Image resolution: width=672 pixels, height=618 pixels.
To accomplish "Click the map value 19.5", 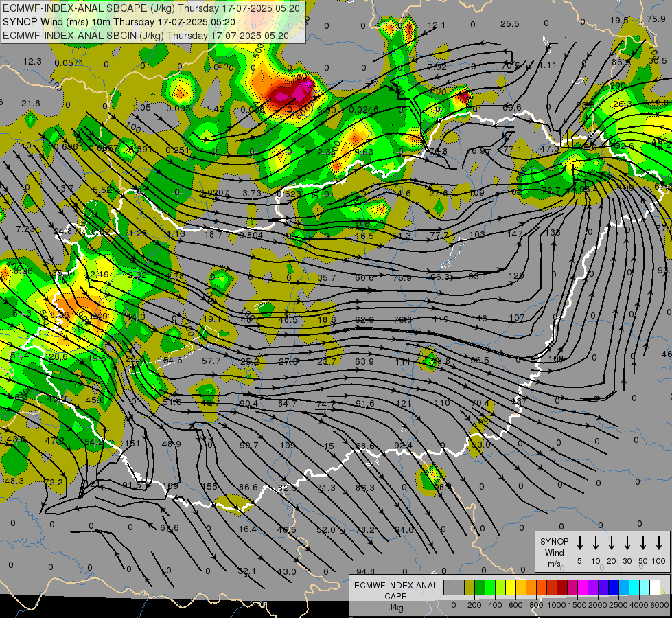I will click(619, 21).
